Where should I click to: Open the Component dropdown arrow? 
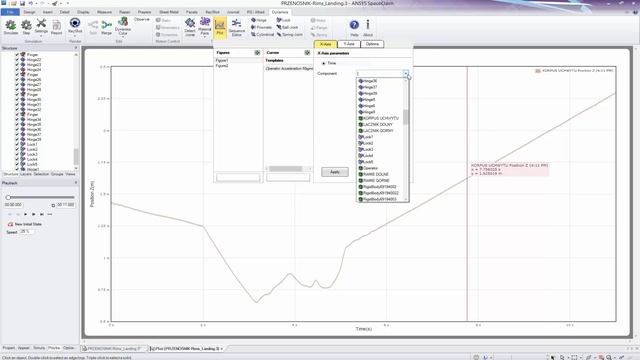tap(406, 73)
